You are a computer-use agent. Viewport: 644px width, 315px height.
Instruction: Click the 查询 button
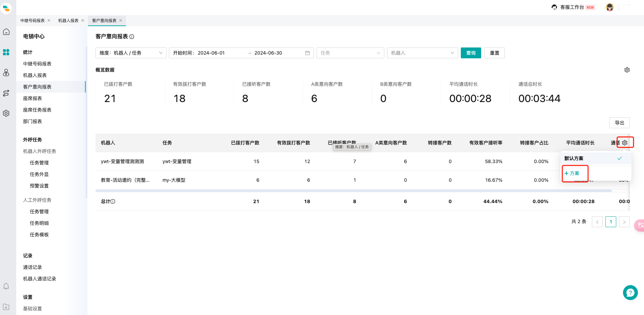pos(471,53)
